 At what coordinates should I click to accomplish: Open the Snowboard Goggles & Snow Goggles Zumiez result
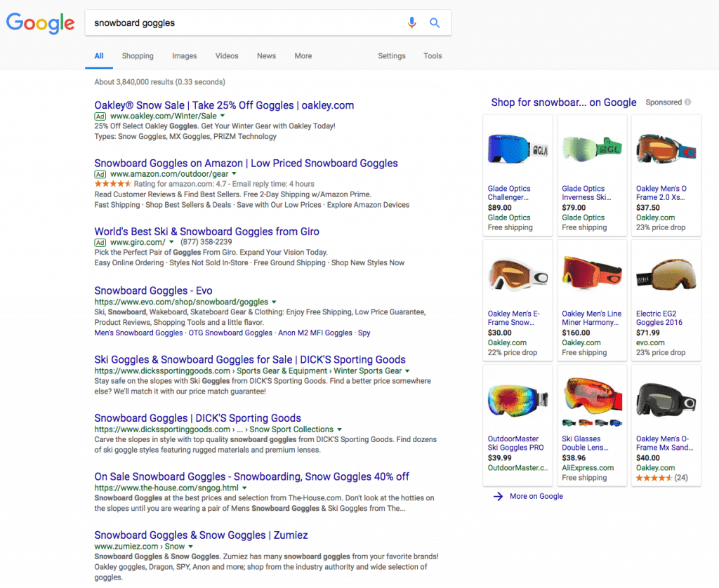[x=202, y=535]
